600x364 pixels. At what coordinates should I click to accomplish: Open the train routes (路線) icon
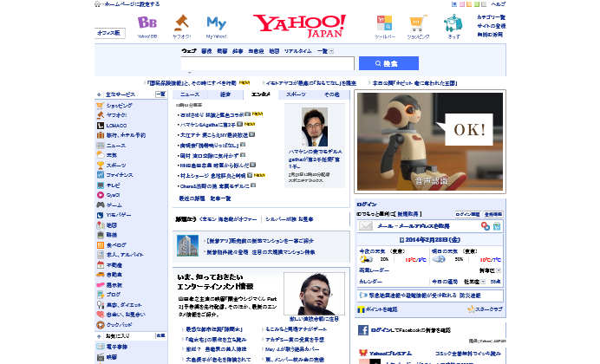(x=101, y=235)
